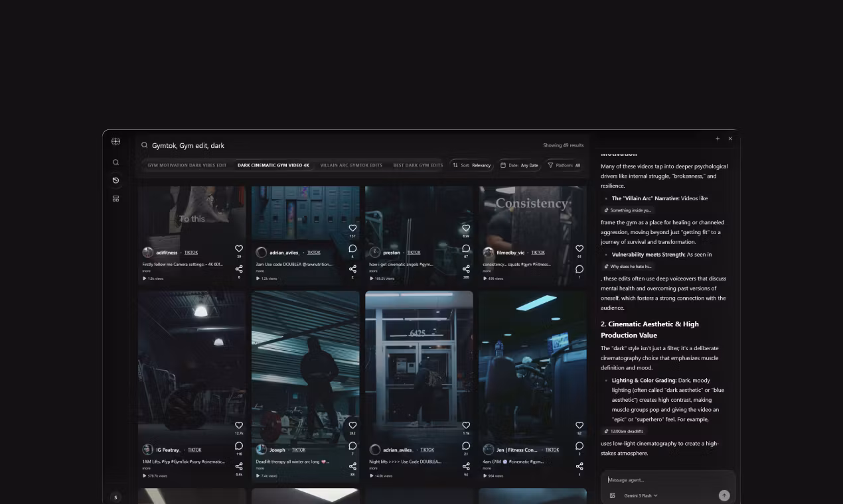Select the search icon in the left sidebar
The height and width of the screenshot is (504, 843).
tap(115, 162)
